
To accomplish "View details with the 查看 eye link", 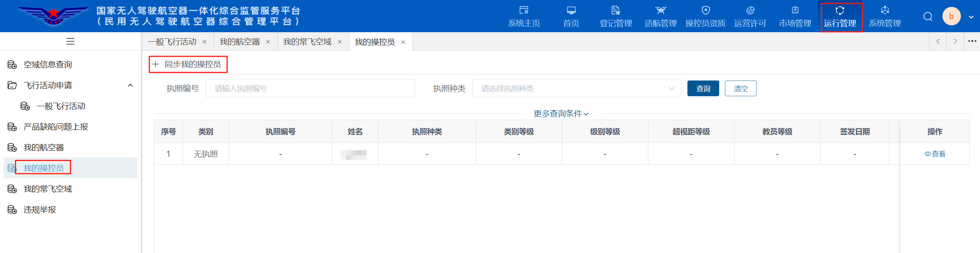I will point(935,154).
